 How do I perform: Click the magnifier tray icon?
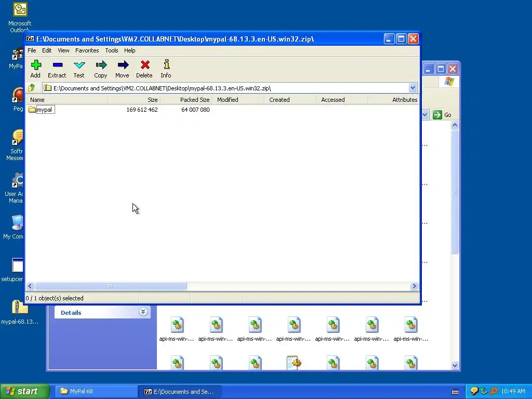tap(494, 391)
